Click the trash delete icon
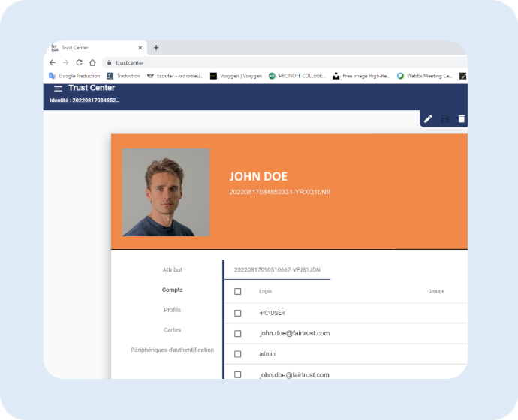Viewport: 518px width, 420px height. pyautogui.click(x=461, y=118)
